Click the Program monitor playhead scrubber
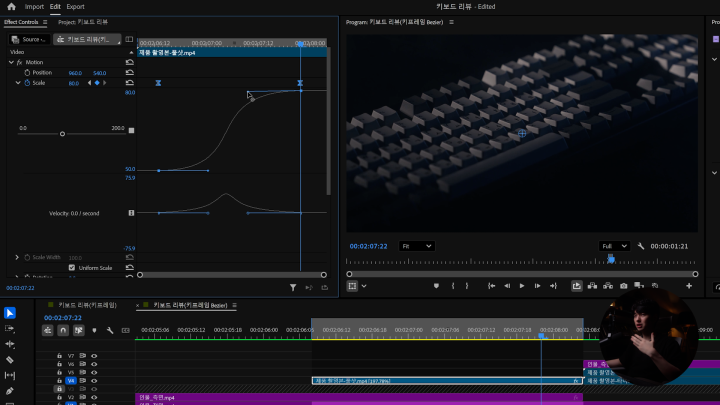720x405 pixels. pyautogui.click(x=611, y=259)
